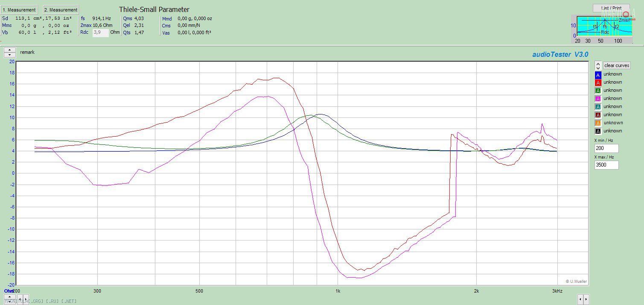Image resolution: width=644 pixels, height=305 pixels.
Task: Select the teal curve A icon
Action: (598, 107)
